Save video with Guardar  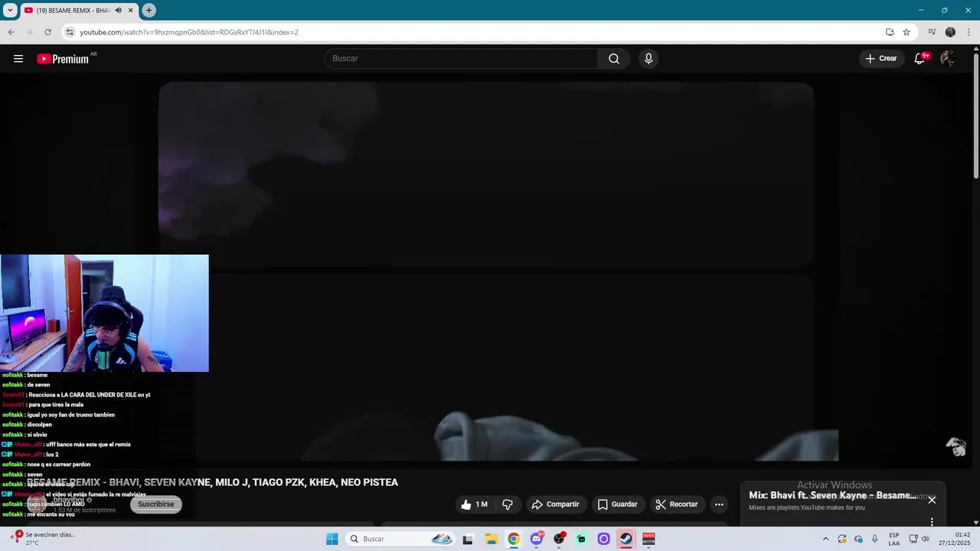point(618,504)
